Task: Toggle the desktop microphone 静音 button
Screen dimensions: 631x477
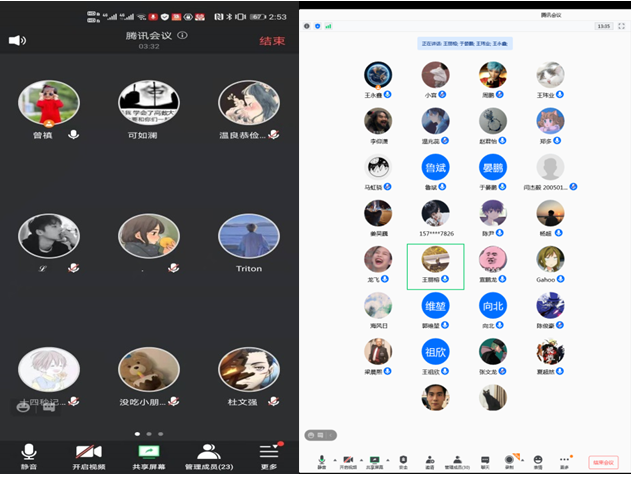Action: [321, 460]
